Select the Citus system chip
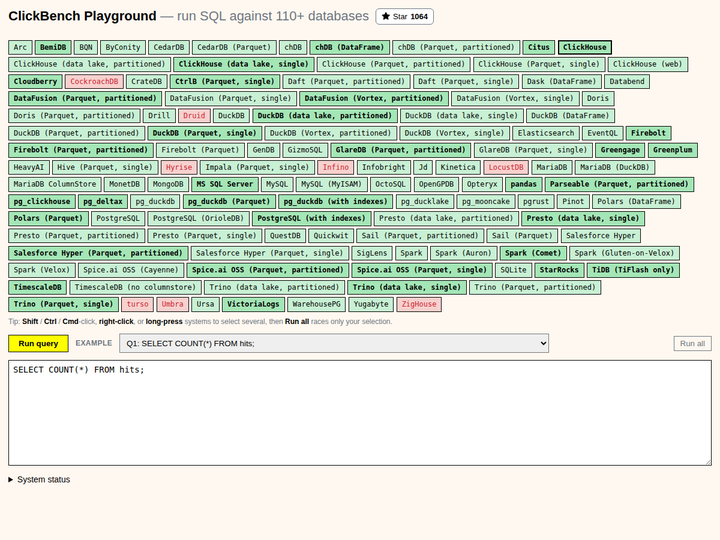Image resolution: width=720 pixels, height=540 pixels. coord(539,47)
